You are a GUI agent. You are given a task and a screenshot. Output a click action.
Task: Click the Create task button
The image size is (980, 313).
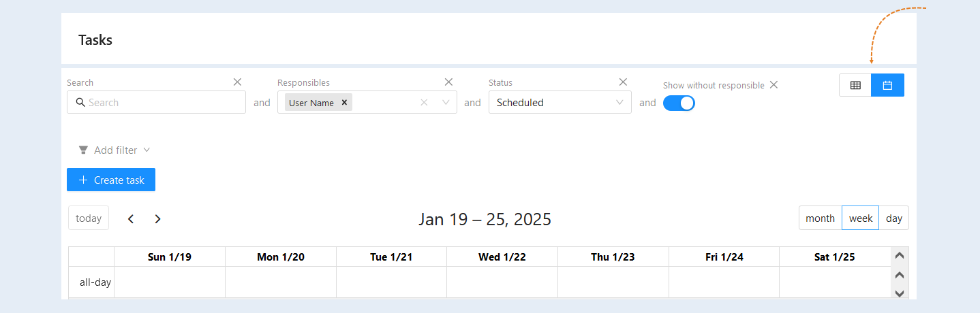[111, 180]
